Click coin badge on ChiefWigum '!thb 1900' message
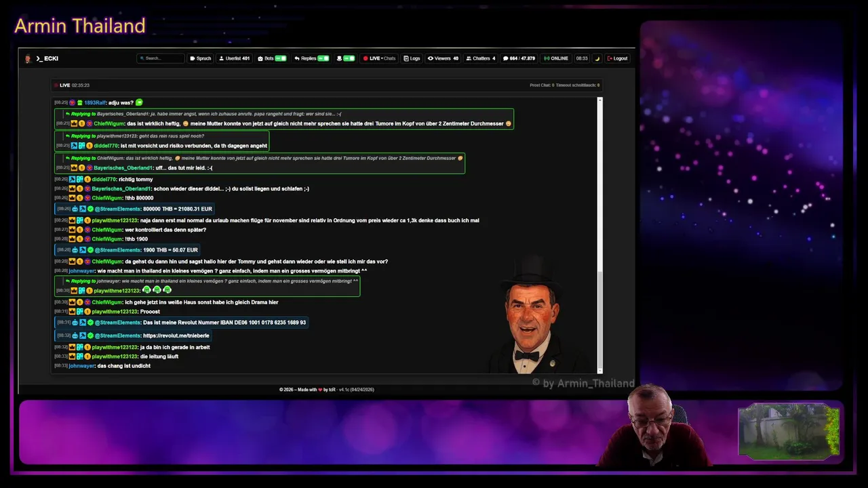 [x=80, y=239]
